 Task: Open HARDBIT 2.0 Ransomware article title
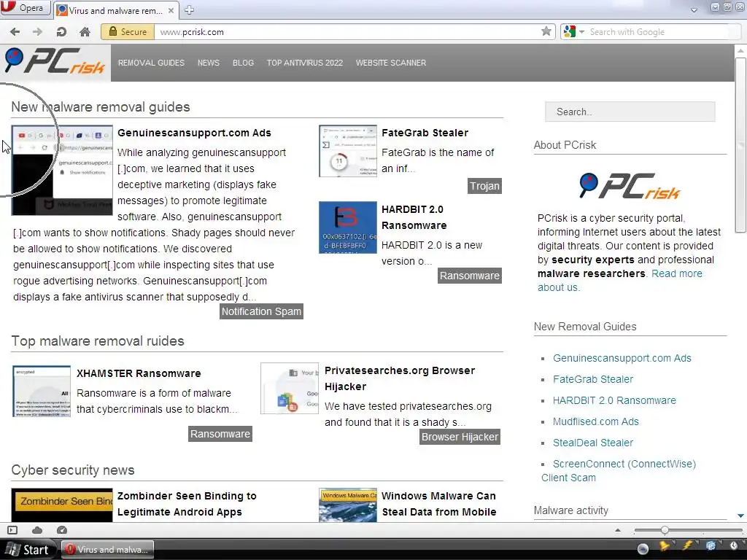[x=414, y=217]
